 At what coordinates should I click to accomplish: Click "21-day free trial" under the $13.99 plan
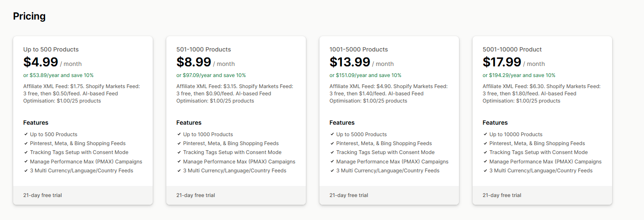click(349, 195)
